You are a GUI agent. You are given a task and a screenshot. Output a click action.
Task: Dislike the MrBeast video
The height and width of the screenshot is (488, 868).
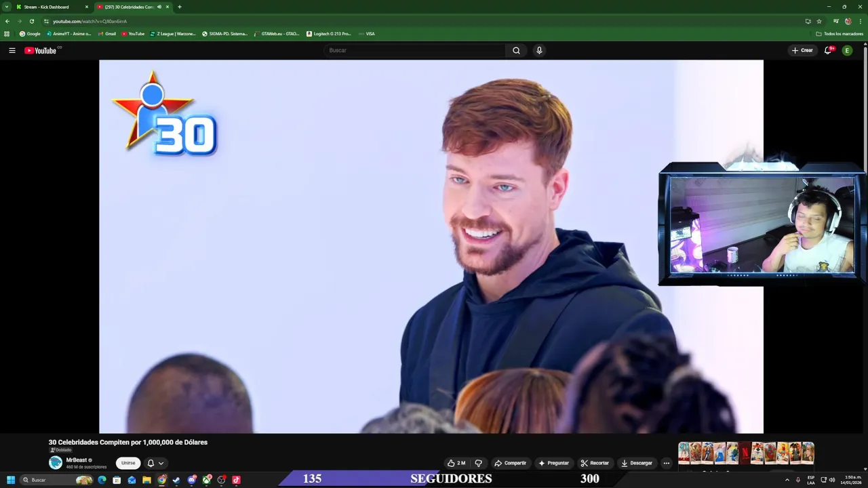[478, 463]
